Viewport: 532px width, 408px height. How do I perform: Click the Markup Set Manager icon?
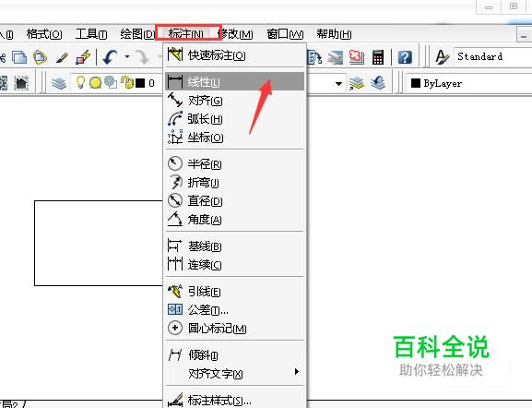pos(356,57)
